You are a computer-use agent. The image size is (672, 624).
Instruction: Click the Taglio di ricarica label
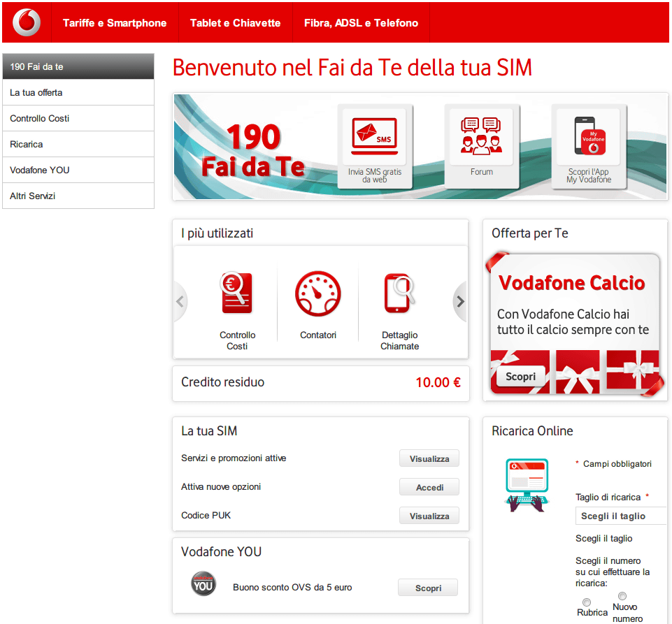tap(608, 498)
